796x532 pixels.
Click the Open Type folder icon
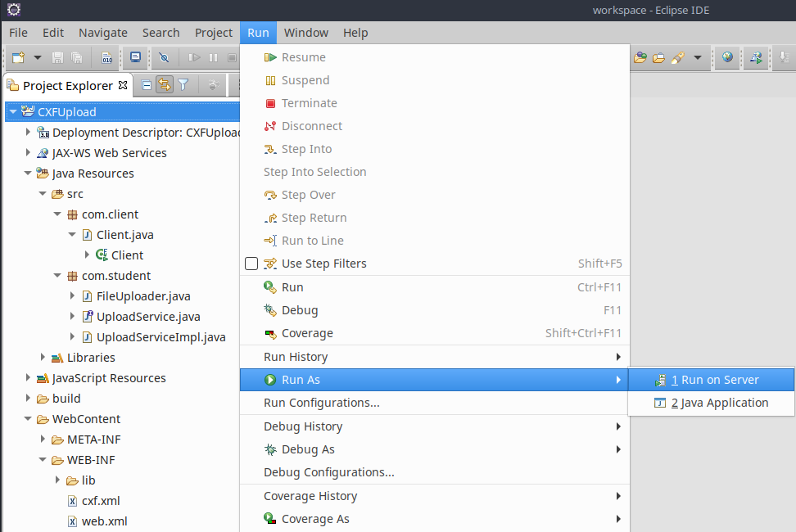640,57
